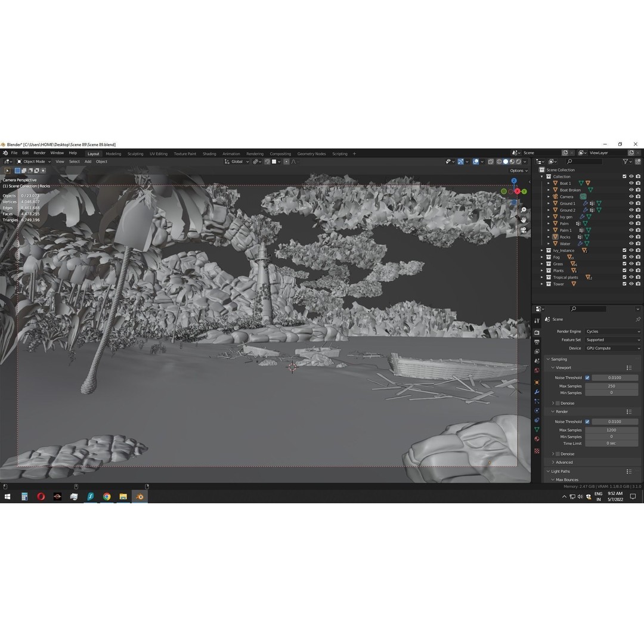
Task: Toggle the show gizmo button
Action: tap(460, 162)
